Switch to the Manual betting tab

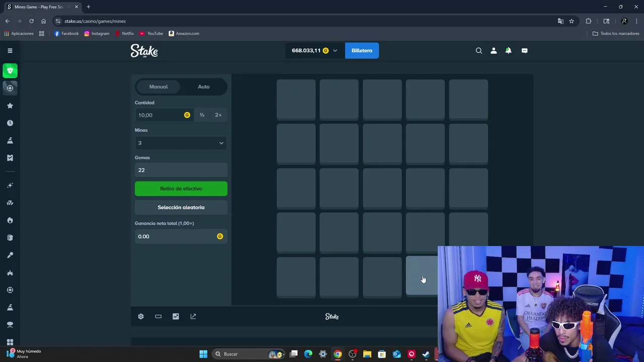[x=158, y=86]
